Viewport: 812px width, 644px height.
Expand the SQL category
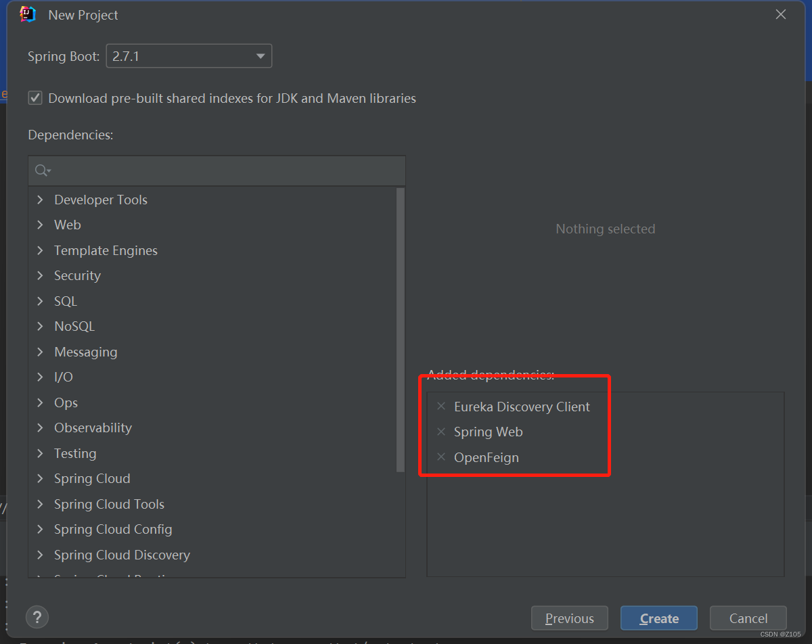click(x=40, y=301)
